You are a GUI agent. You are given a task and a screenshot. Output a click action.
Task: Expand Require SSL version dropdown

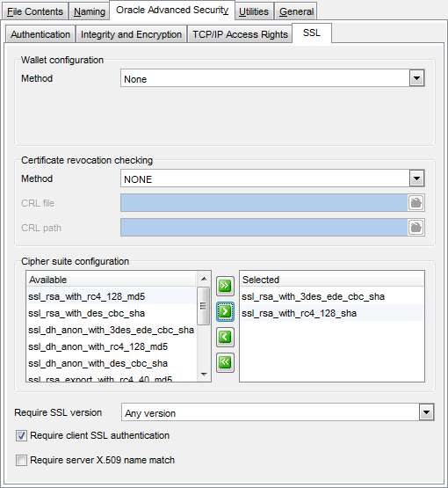click(426, 412)
